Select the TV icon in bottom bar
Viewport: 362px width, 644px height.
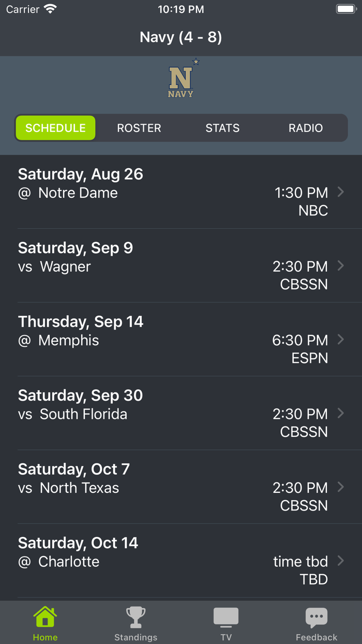click(x=226, y=617)
